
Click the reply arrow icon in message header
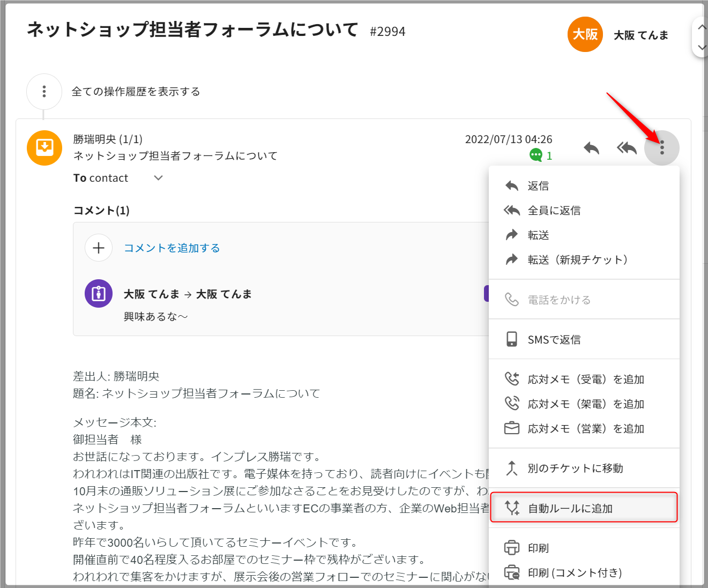591,148
